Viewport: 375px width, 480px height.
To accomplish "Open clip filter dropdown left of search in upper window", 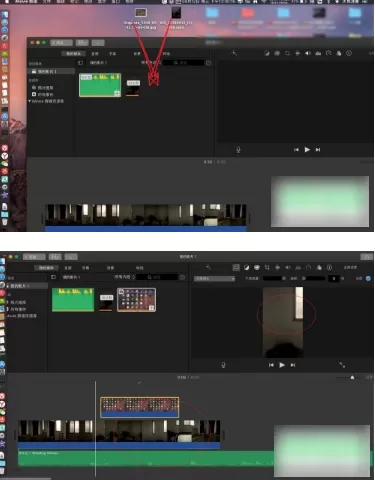I will (151, 63).
